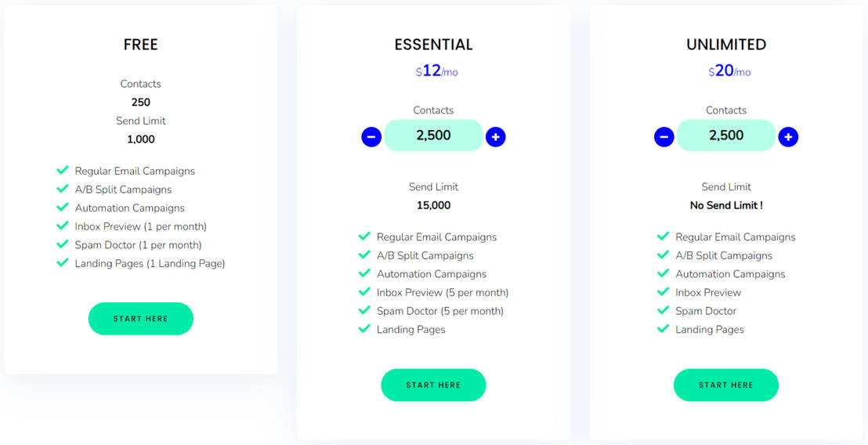Increase contacts on the Essential plan
This screenshot has width=868, height=445.
[x=495, y=136]
